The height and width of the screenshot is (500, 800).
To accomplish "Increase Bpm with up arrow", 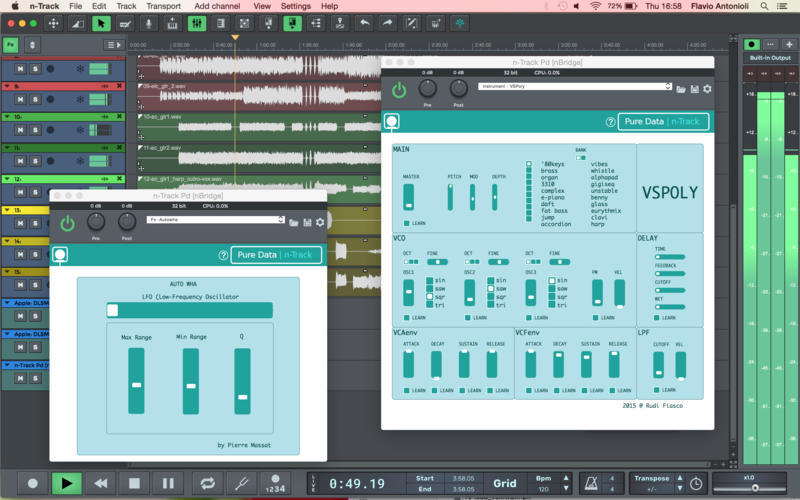I will click(566, 478).
